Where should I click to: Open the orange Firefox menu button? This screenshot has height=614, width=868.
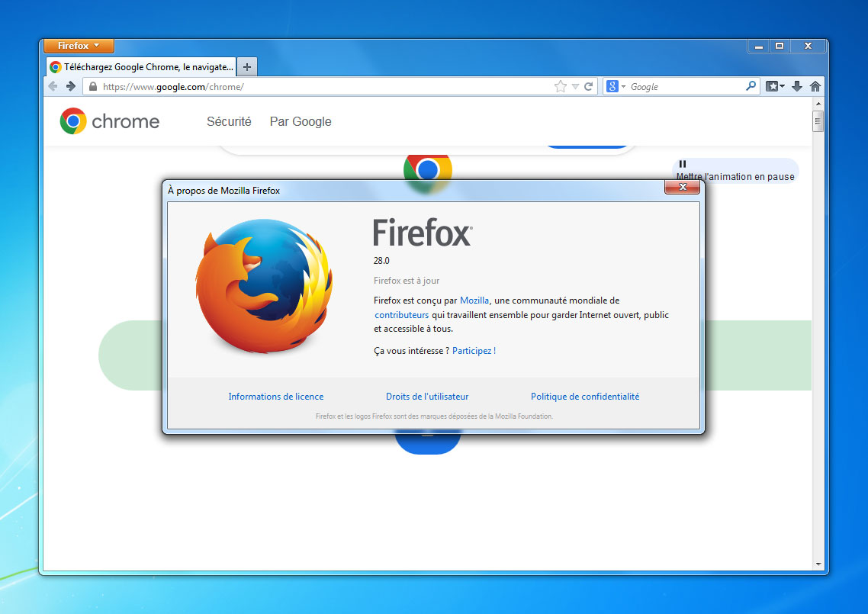79,46
